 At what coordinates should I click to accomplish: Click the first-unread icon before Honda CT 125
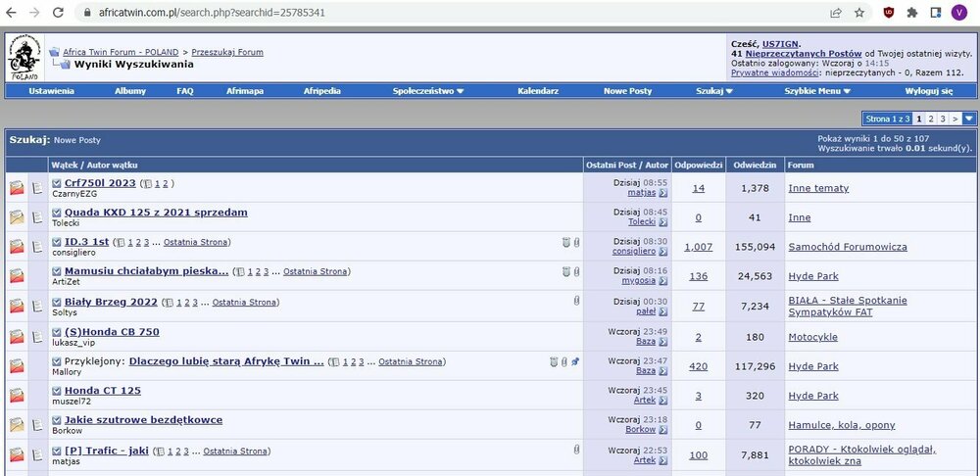pos(57,391)
